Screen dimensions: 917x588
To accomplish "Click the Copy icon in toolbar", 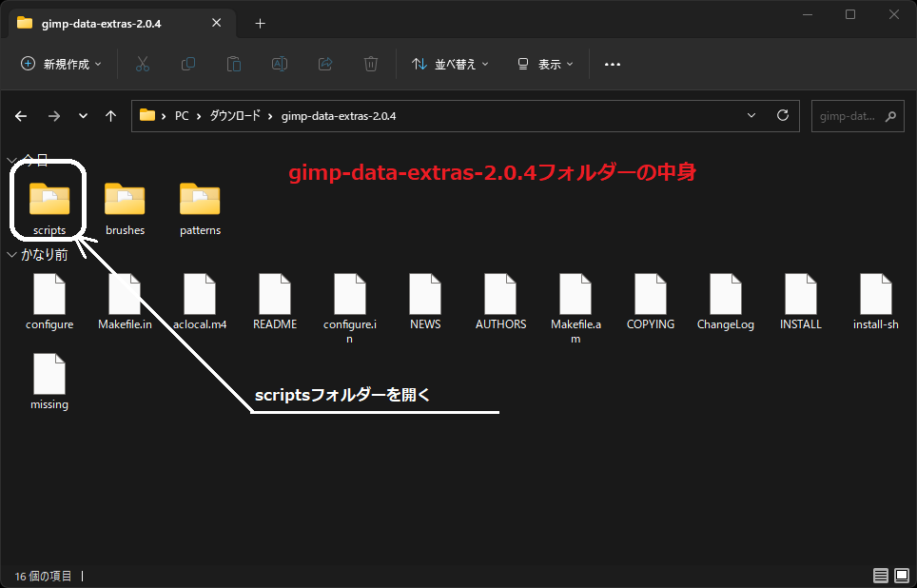I will click(187, 64).
